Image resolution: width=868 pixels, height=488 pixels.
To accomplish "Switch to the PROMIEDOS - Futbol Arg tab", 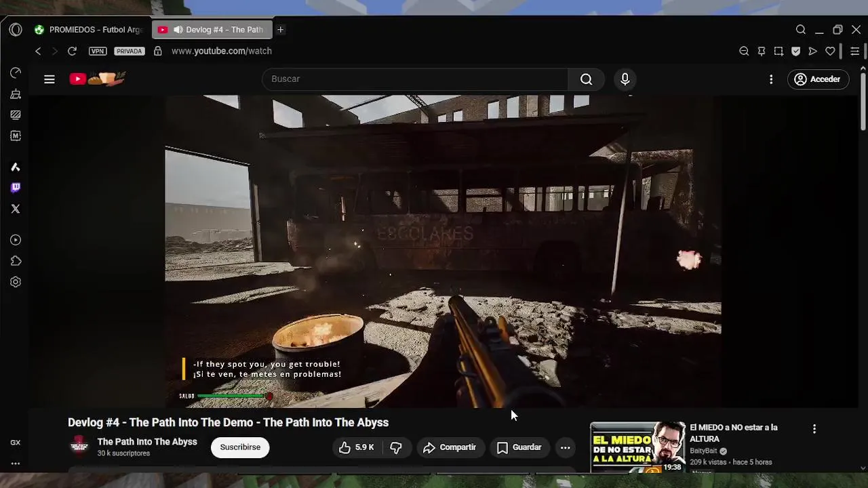I will [90, 30].
